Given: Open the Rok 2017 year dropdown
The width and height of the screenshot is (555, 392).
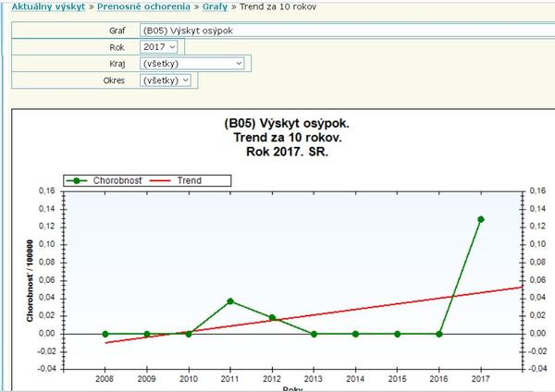Looking at the screenshot, I should coord(158,46).
